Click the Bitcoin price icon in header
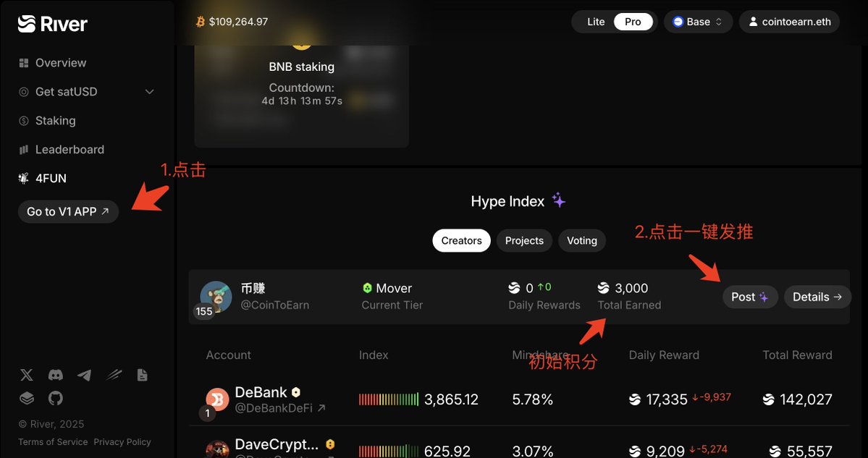The width and height of the screenshot is (868, 458). 201,22
